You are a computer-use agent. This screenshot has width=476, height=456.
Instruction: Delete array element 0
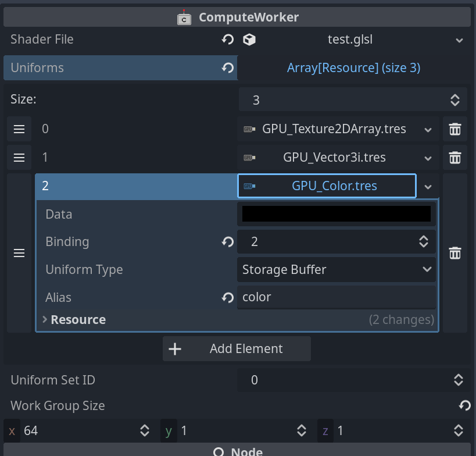[454, 129]
